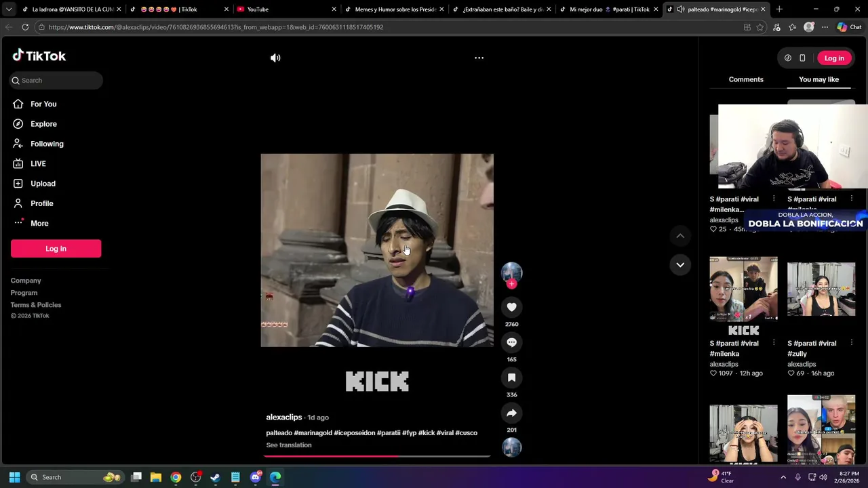Go to previous video with up chevron

(680, 236)
